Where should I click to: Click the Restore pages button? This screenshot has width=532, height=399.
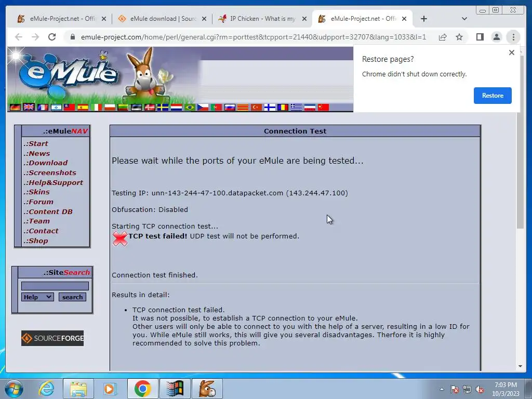(x=493, y=96)
